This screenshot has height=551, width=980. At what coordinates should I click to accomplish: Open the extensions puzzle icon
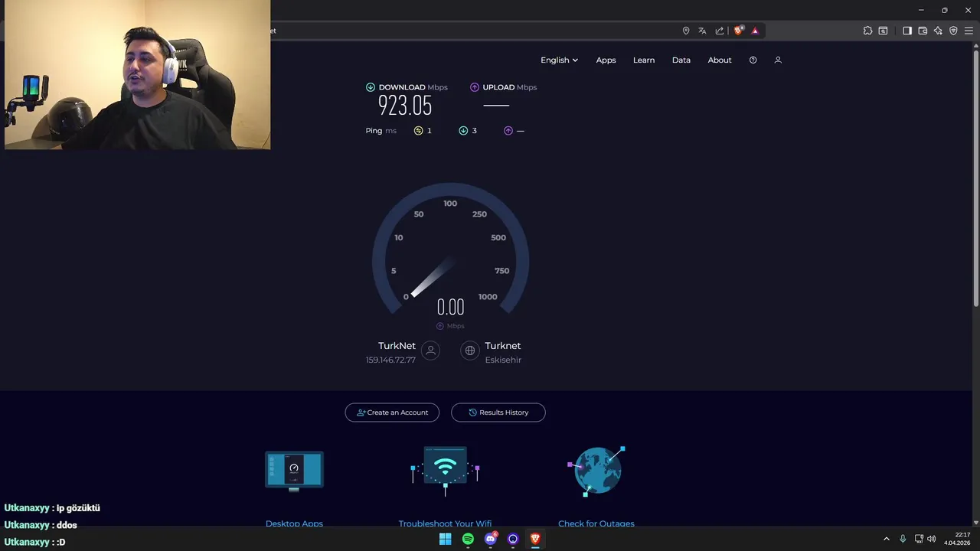[x=867, y=31]
